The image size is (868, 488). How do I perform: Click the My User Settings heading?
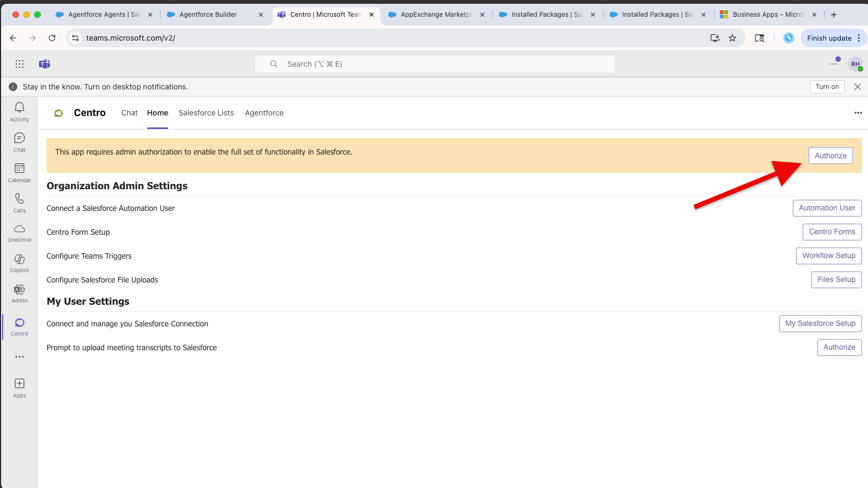(x=88, y=301)
